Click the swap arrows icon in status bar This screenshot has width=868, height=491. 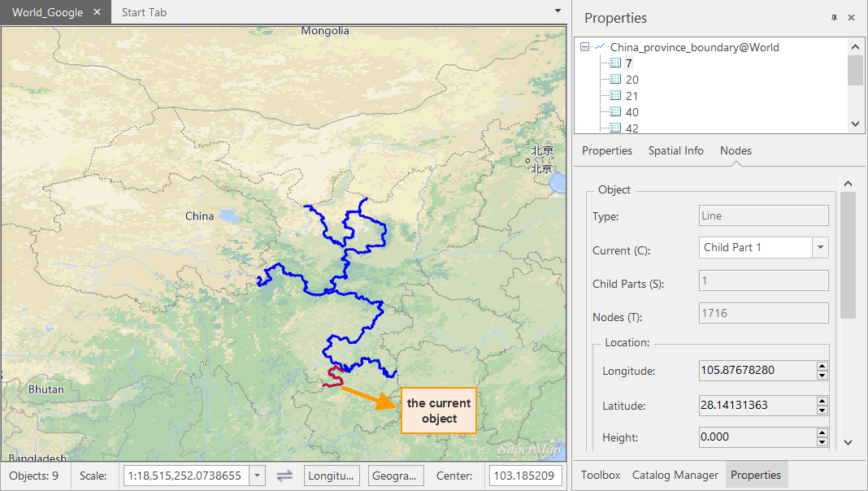(x=284, y=476)
